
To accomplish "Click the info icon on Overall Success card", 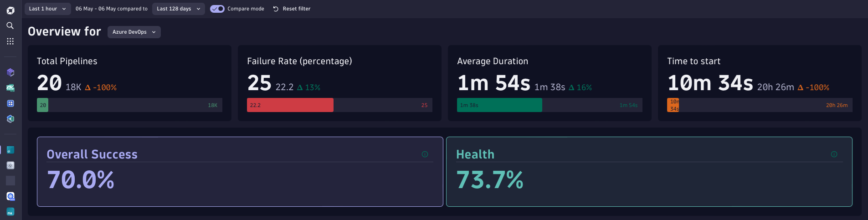I will (425, 154).
